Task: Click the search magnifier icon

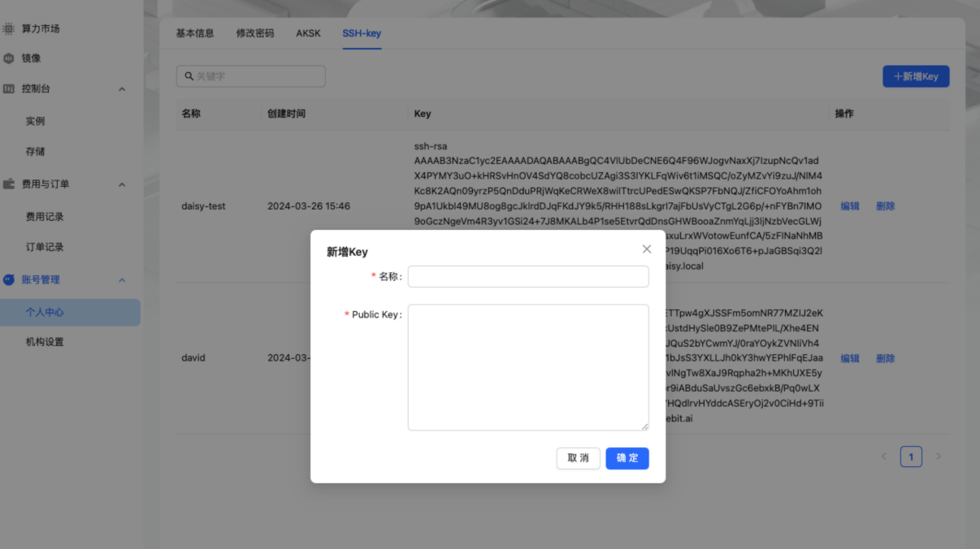Action: (189, 76)
